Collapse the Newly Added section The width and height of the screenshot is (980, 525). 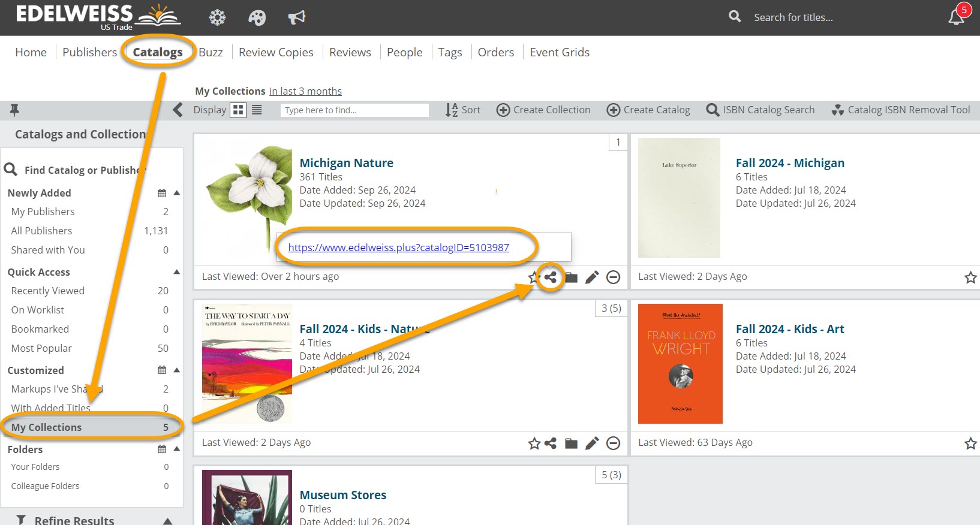click(176, 193)
